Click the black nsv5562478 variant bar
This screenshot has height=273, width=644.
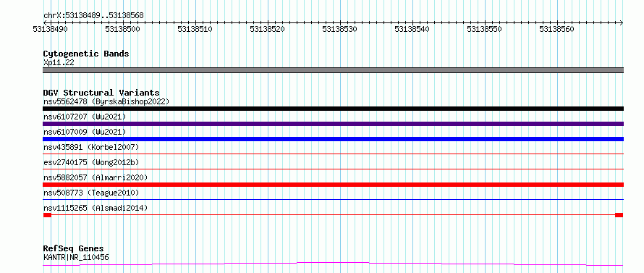coord(333,109)
